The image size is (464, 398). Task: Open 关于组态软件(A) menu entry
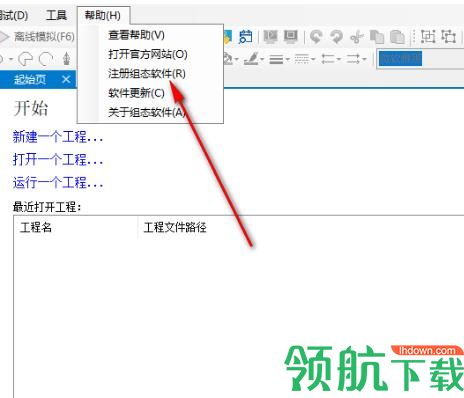[x=147, y=112]
